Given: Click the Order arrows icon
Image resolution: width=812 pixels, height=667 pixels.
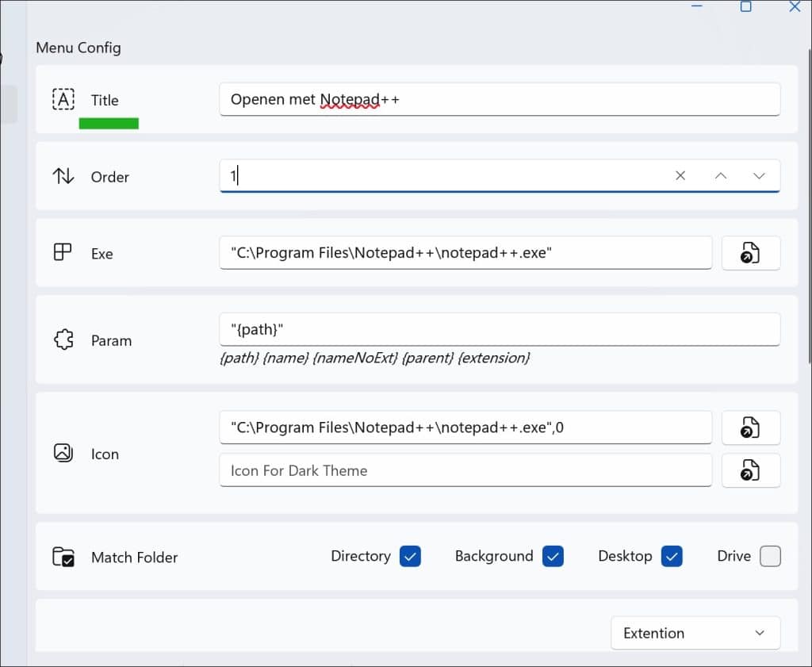Looking at the screenshot, I should click(x=63, y=176).
